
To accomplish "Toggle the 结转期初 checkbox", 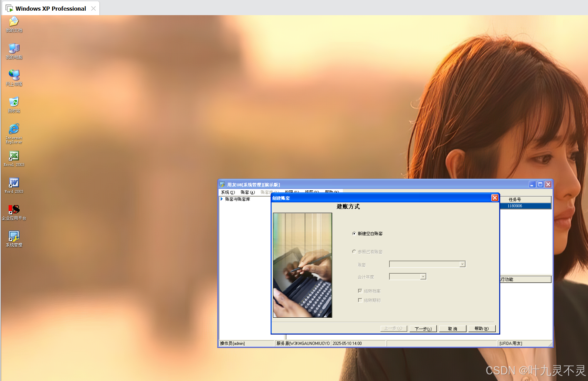I will point(360,300).
